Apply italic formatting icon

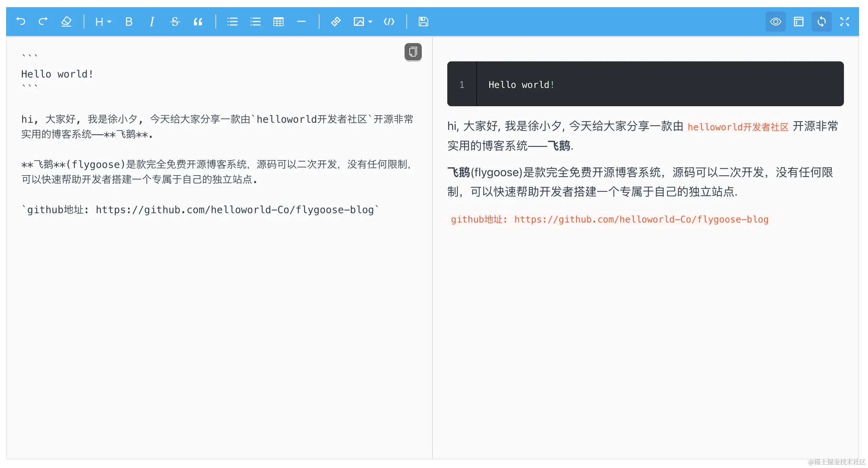click(152, 22)
